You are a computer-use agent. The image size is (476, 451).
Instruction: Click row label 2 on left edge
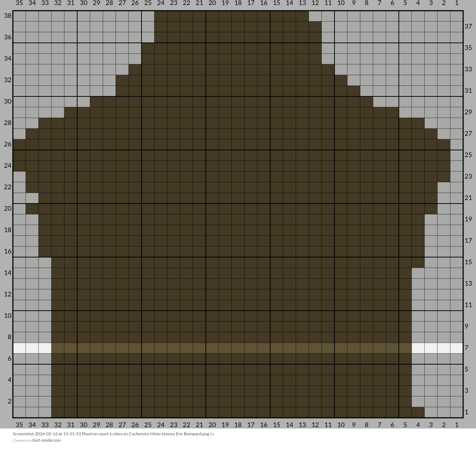(9, 401)
